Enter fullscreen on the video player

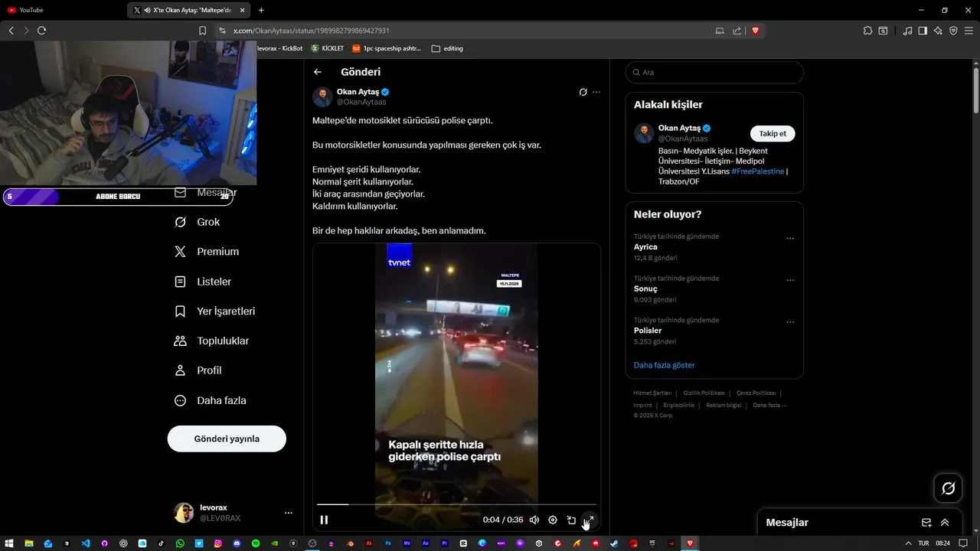(590, 520)
